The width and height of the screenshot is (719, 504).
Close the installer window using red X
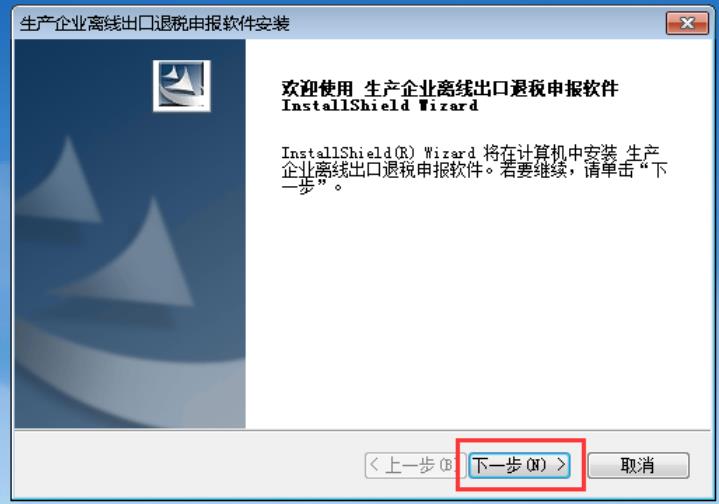(687, 23)
